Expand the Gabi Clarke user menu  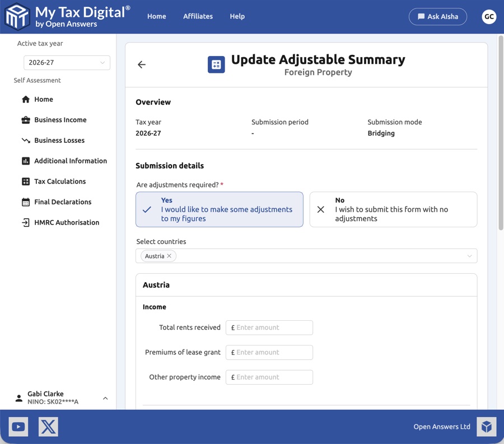[105, 398]
